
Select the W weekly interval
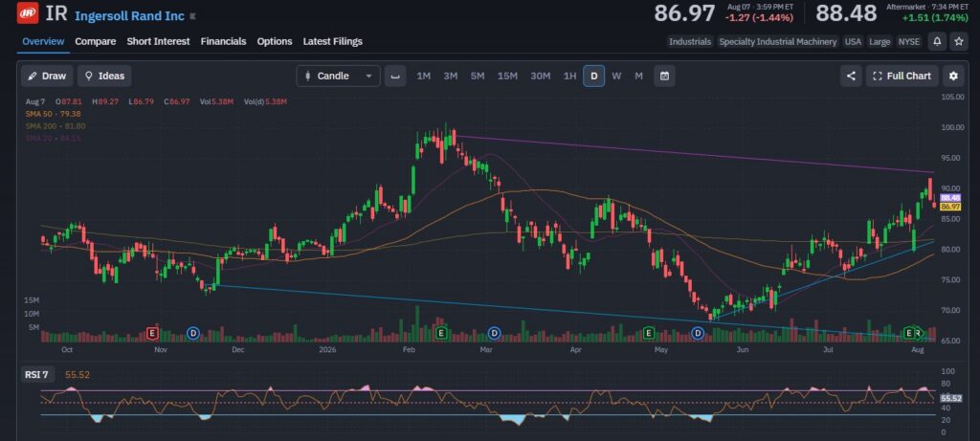tap(616, 76)
